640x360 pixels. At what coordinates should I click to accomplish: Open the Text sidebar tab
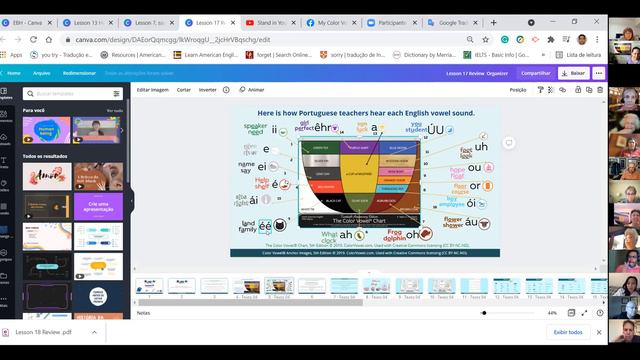(5, 162)
